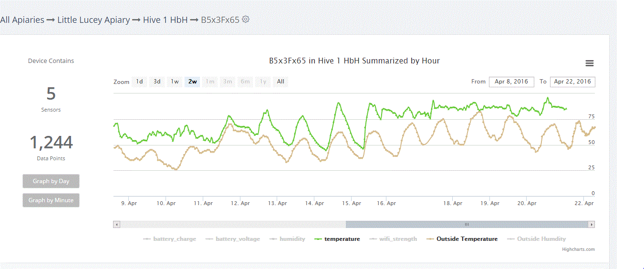644x269 pixels.
Task: Select the 1d zoom range
Action: pyautogui.click(x=139, y=82)
